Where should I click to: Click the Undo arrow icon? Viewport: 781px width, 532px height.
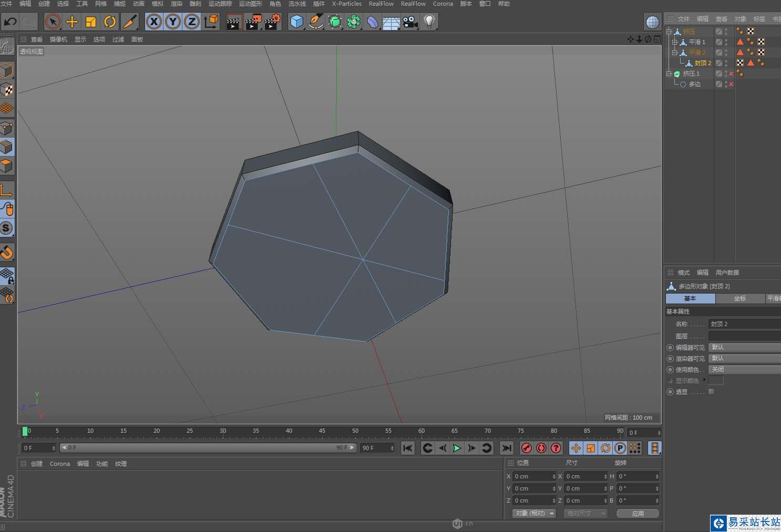(10, 22)
